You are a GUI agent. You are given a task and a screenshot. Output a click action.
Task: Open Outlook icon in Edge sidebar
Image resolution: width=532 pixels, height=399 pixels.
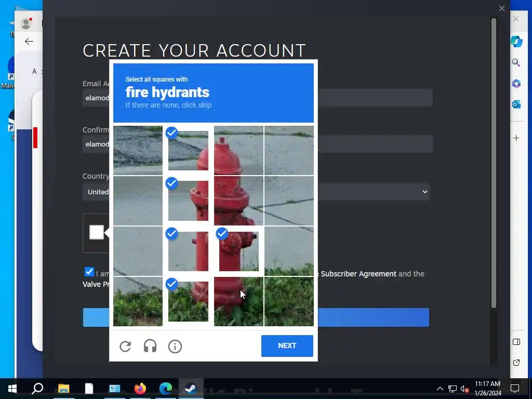click(516, 104)
